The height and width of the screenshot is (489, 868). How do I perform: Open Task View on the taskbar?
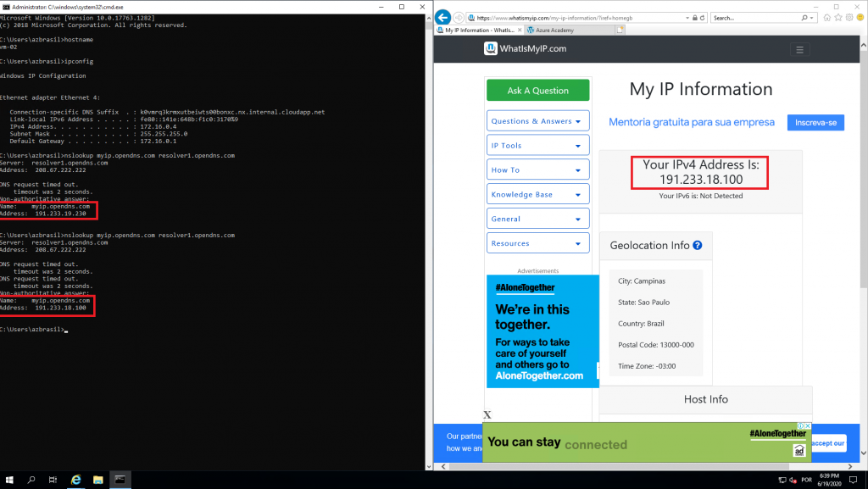point(53,480)
